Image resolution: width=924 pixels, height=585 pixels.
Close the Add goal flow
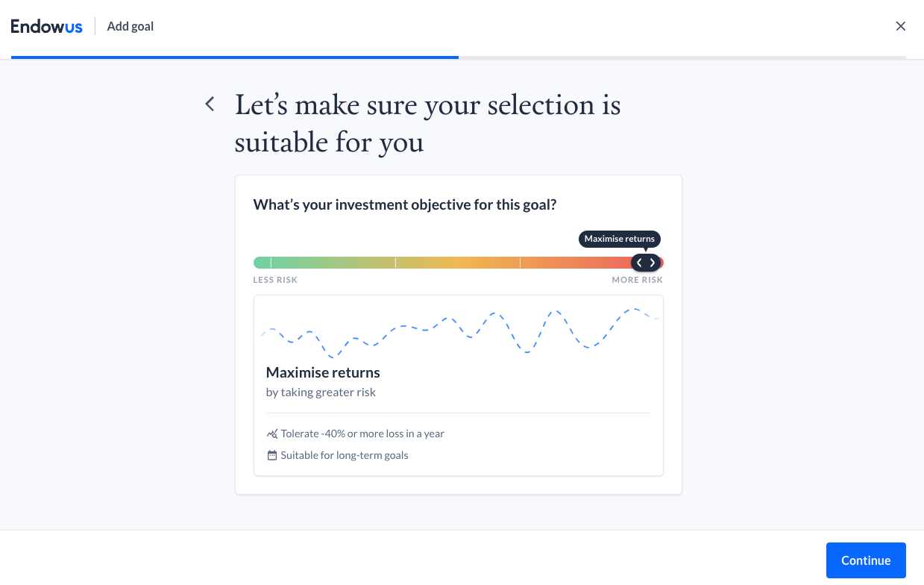[x=901, y=26]
